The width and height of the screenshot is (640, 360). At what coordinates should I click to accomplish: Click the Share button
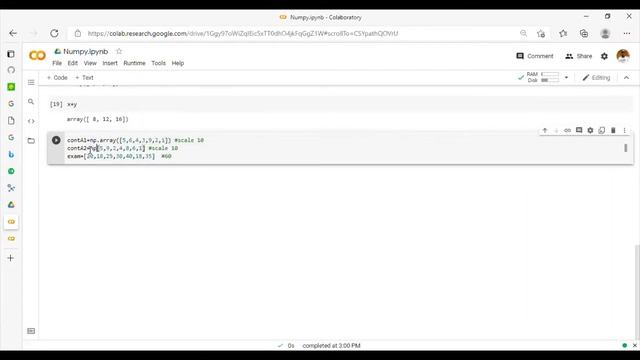point(578,56)
